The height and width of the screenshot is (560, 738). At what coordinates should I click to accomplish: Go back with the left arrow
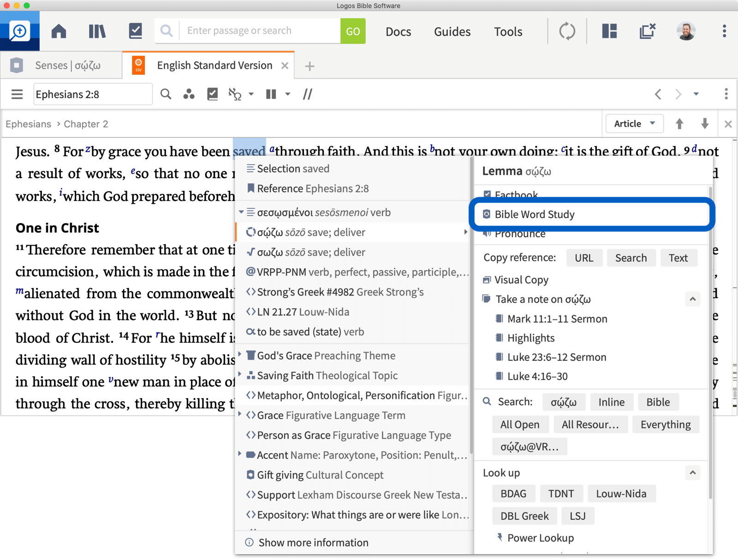[x=658, y=94]
